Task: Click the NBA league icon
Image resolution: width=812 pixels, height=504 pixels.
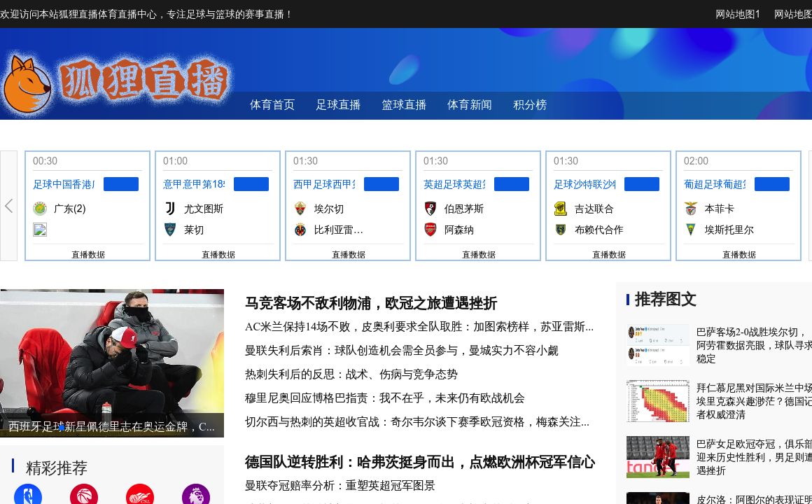Action: [x=28, y=496]
